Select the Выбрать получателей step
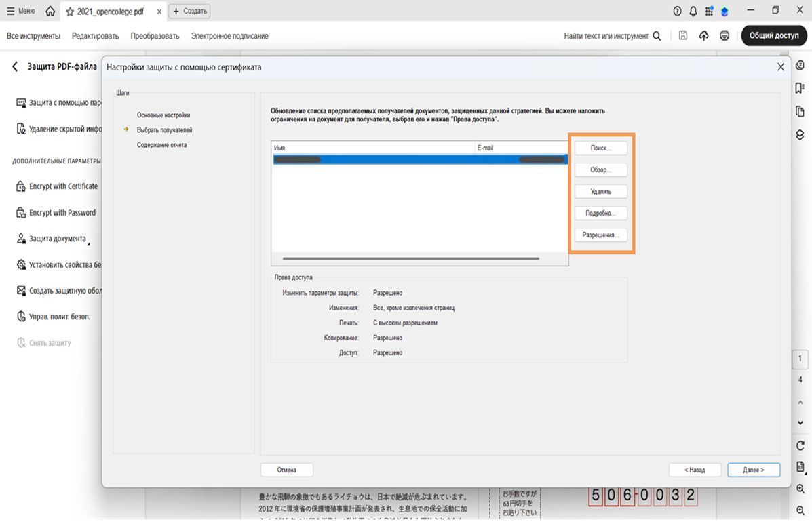 (x=164, y=130)
